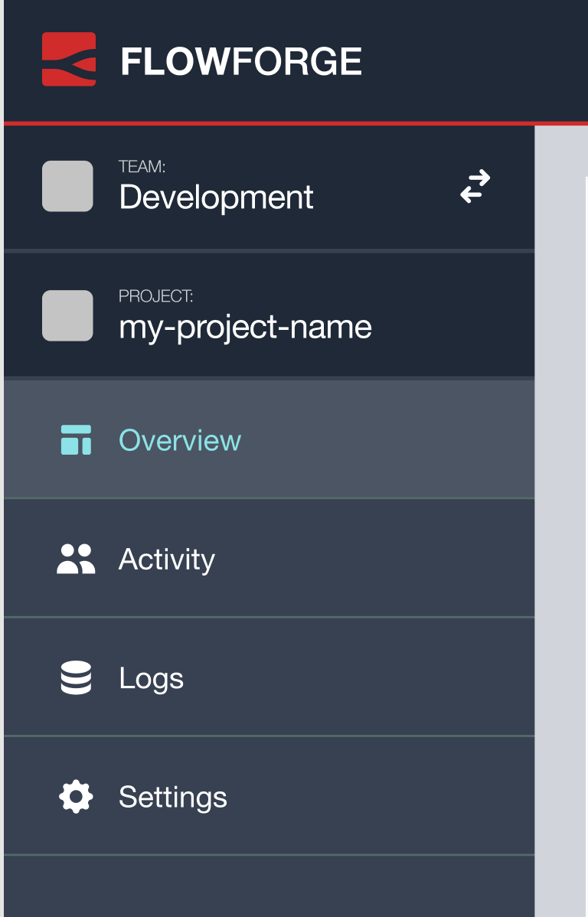Select the Overview menu item

tap(269, 440)
